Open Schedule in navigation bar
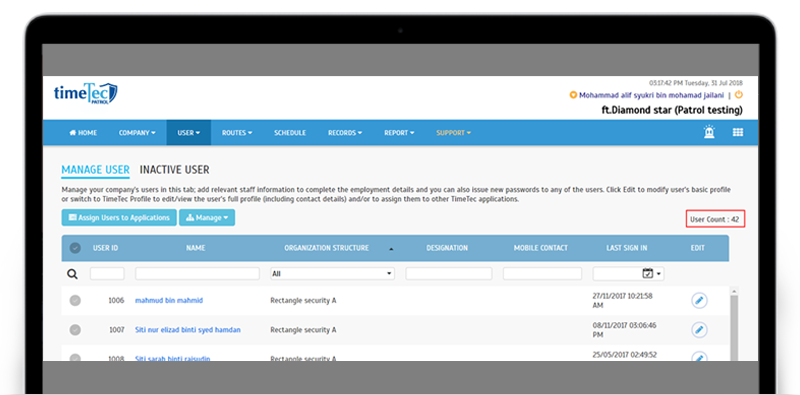 [290, 133]
